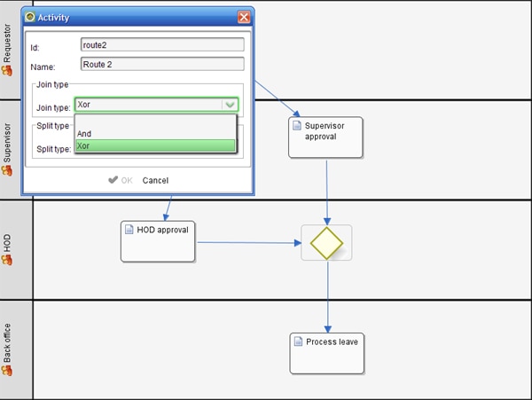
Task: Choose Xor from join type list
Action: click(155, 145)
